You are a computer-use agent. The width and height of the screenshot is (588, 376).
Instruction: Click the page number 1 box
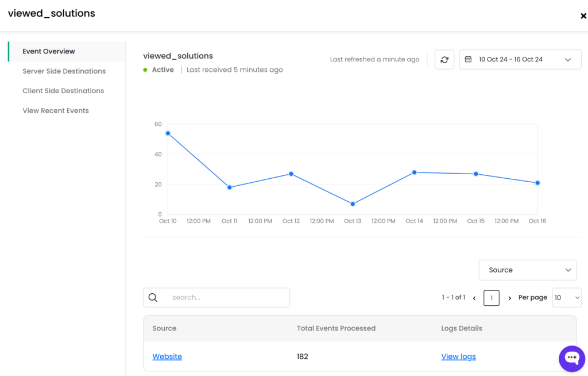(492, 298)
